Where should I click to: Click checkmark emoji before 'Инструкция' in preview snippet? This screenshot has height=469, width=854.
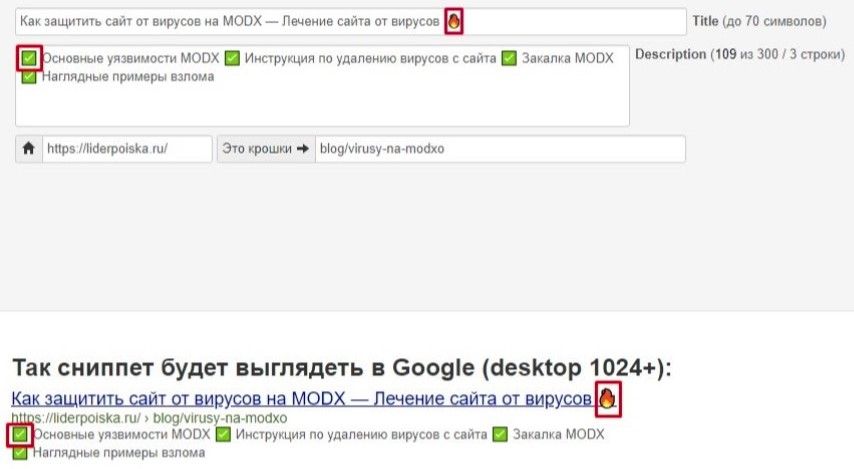223,435
